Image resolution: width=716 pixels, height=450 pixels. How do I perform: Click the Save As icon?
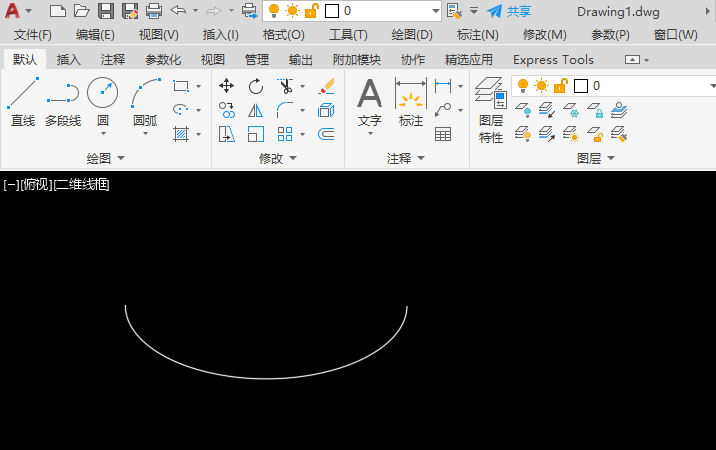click(x=130, y=11)
